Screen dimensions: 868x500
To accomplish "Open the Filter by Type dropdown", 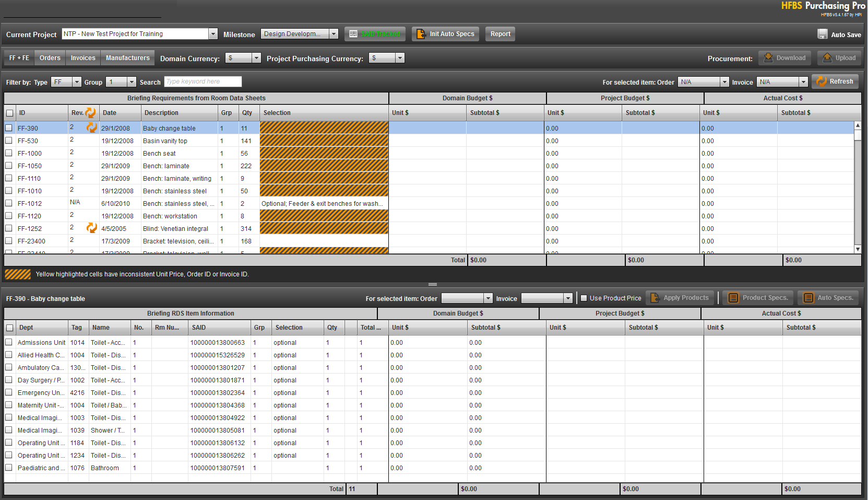I will point(77,82).
